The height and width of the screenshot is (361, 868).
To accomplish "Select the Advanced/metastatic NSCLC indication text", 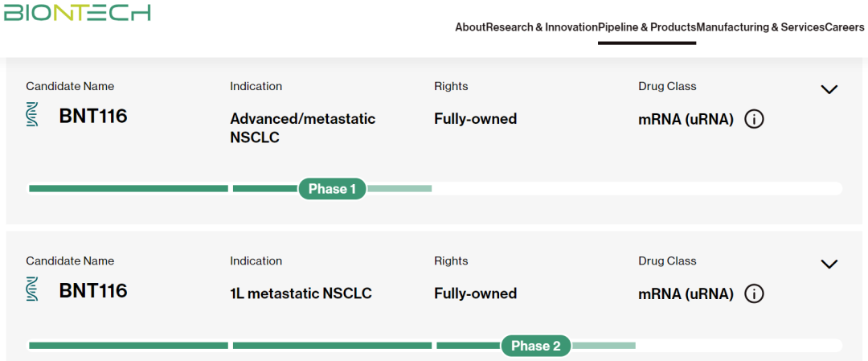I will (x=303, y=128).
